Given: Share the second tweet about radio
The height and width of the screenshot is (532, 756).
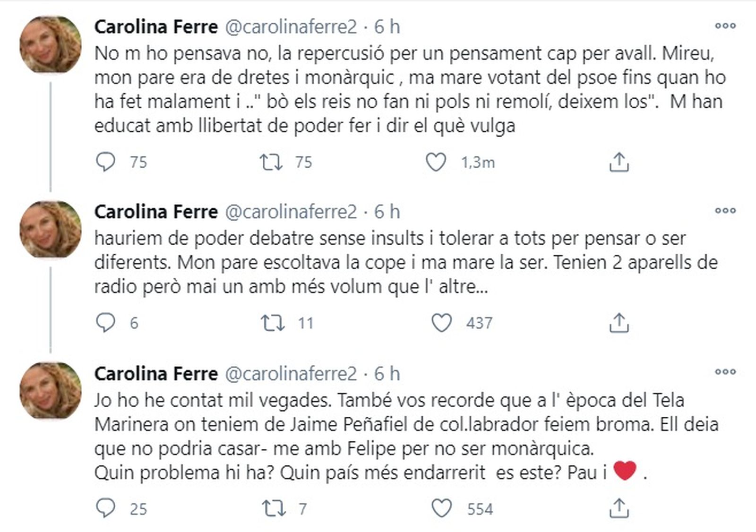Looking at the screenshot, I should [619, 323].
